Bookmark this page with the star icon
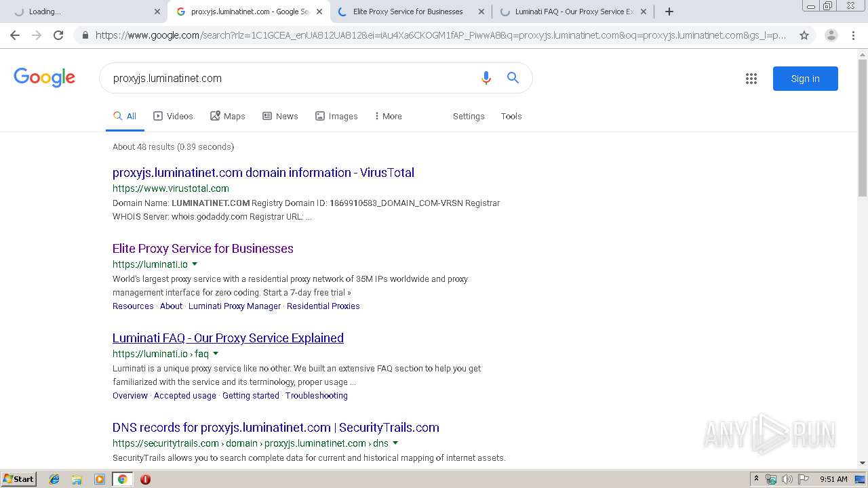This screenshot has width=868, height=488. click(x=804, y=35)
